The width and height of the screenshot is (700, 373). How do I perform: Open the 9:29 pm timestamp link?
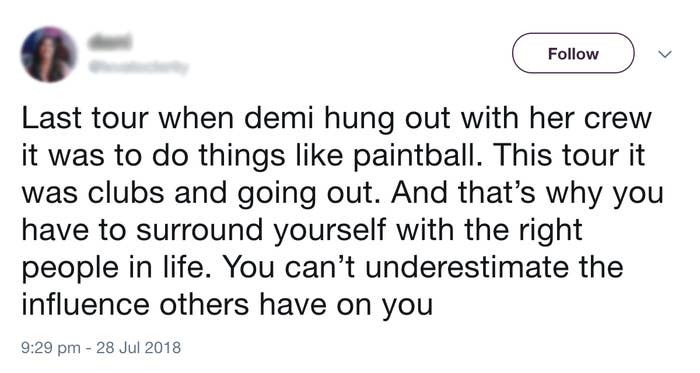click(x=51, y=347)
